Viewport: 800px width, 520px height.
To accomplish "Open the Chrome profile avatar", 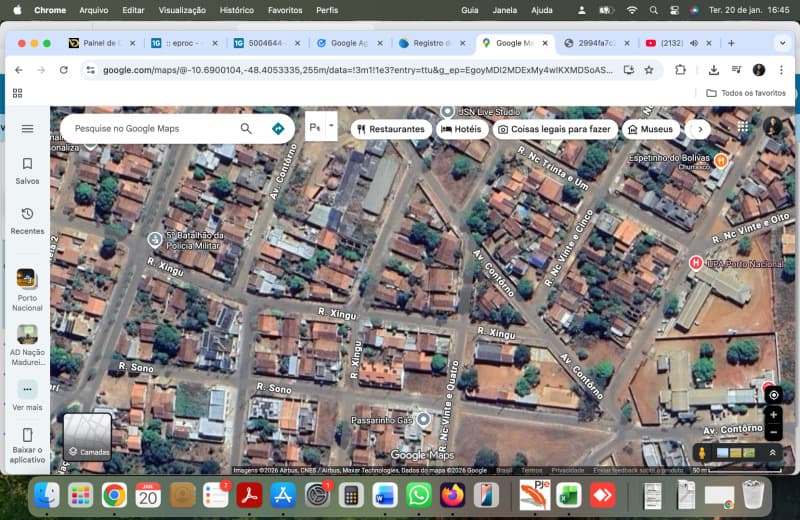I will point(759,70).
